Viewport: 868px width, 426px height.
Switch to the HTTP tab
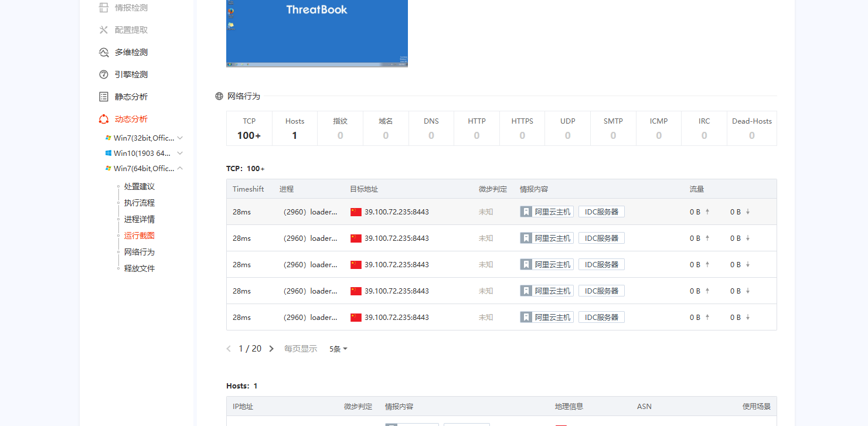coord(476,128)
